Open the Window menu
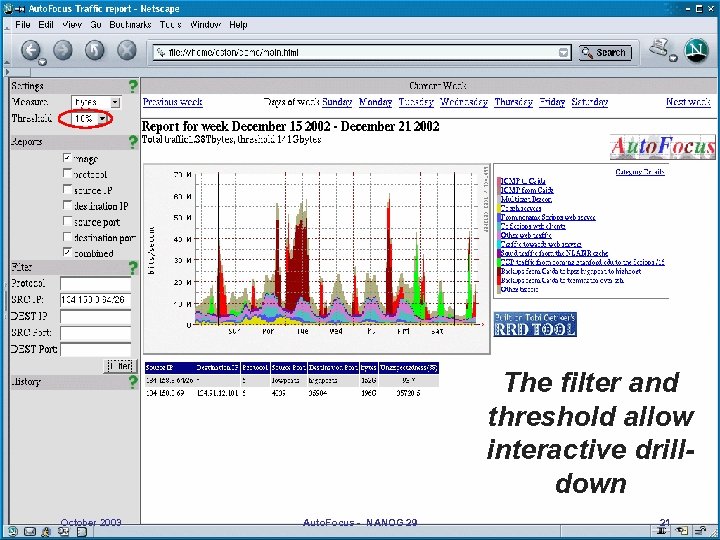This screenshot has width=720, height=540. 205,25
